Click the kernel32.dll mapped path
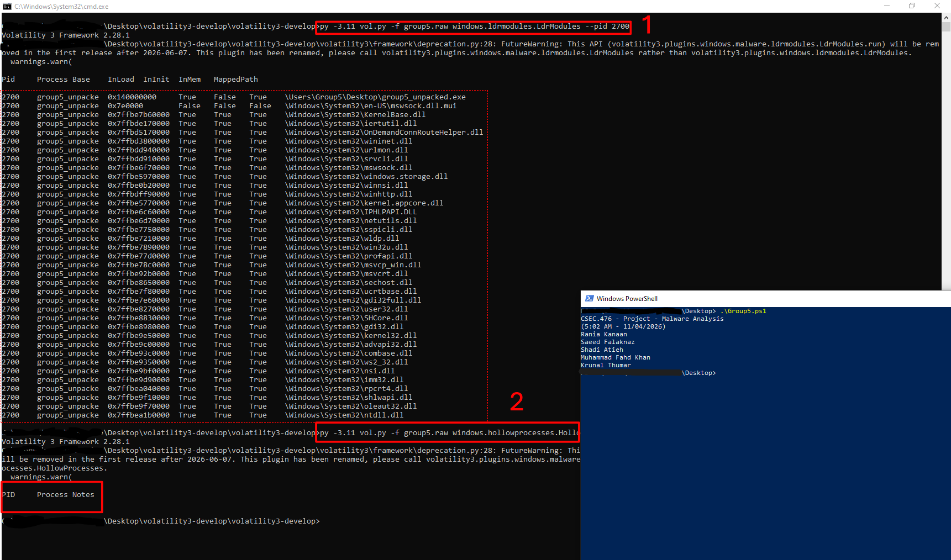Viewport: 951px width, 560px height. 351,336
